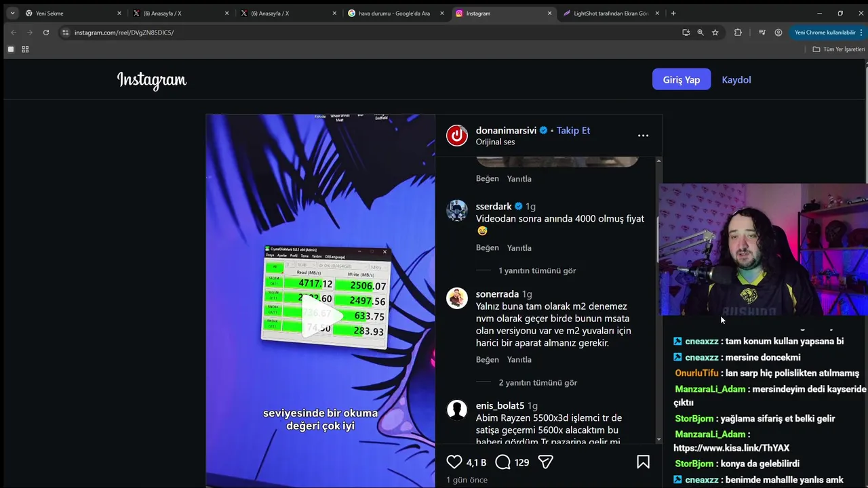Viewport: 868px width, 488px height.
Task: Expand 1 yanıtın tümünü gör
Action: pyautogui.click(x=537, y=270)
